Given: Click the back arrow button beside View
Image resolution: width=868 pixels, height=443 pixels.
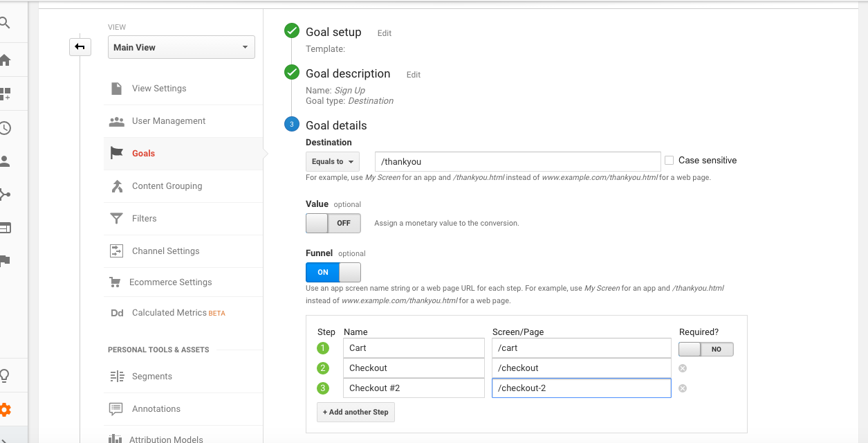Looking at the screenshot, I should (x=80, y=47).
